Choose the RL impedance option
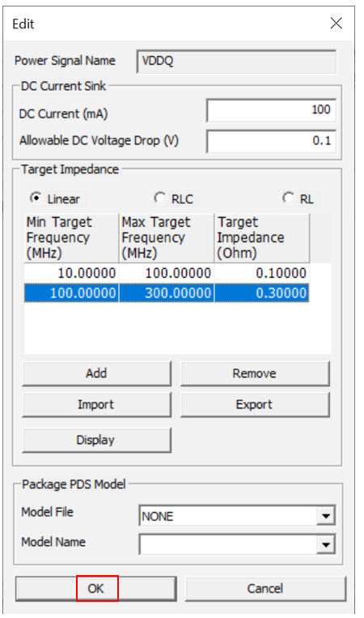This screenshot has width=364, height=618. pyautogui.click(x=288, y=198)
